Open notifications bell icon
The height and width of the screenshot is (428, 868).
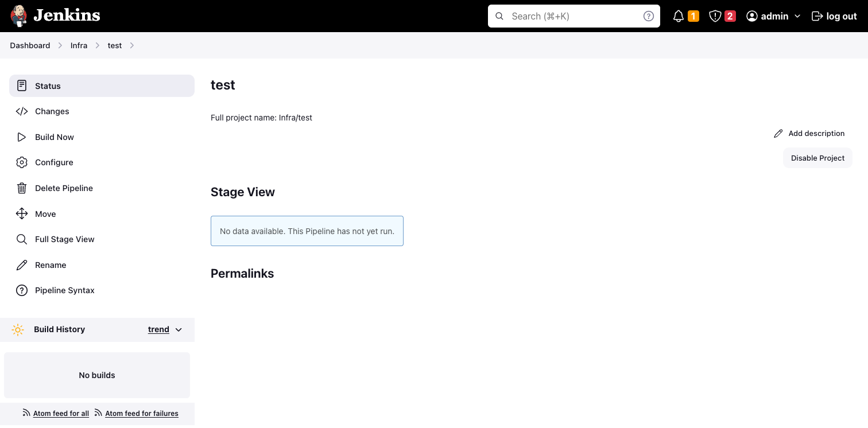pos(679,16)
